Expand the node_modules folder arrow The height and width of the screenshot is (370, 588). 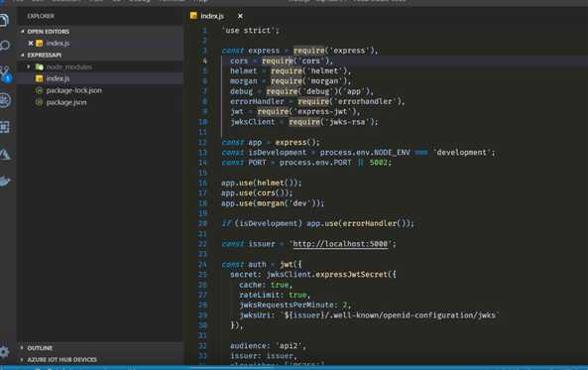(29, 66)
